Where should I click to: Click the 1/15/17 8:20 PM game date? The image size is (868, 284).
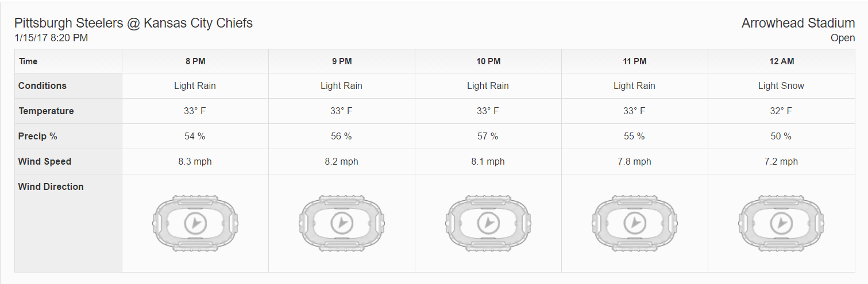point(51,38)
